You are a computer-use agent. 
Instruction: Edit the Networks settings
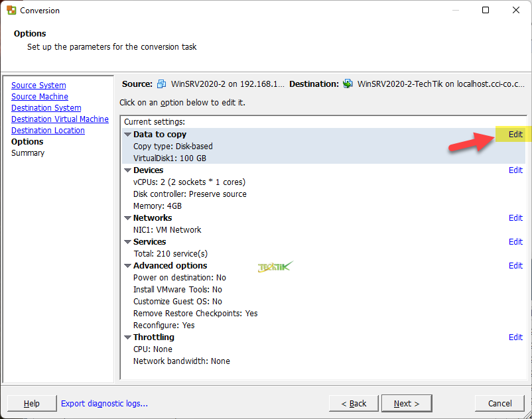point(515,218)
